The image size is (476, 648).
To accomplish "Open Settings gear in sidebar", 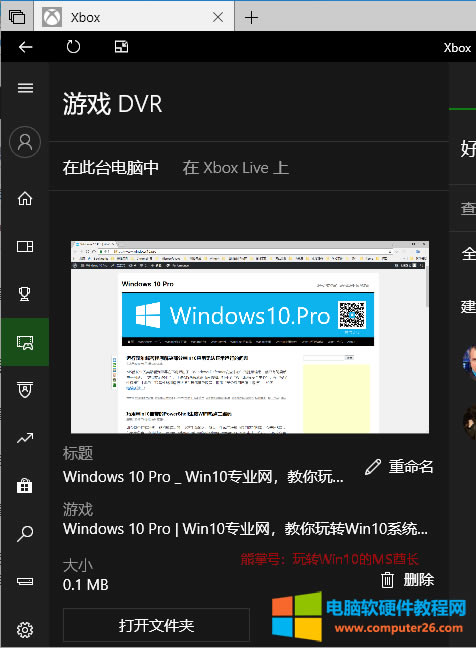I will click(x=25, y=630).
